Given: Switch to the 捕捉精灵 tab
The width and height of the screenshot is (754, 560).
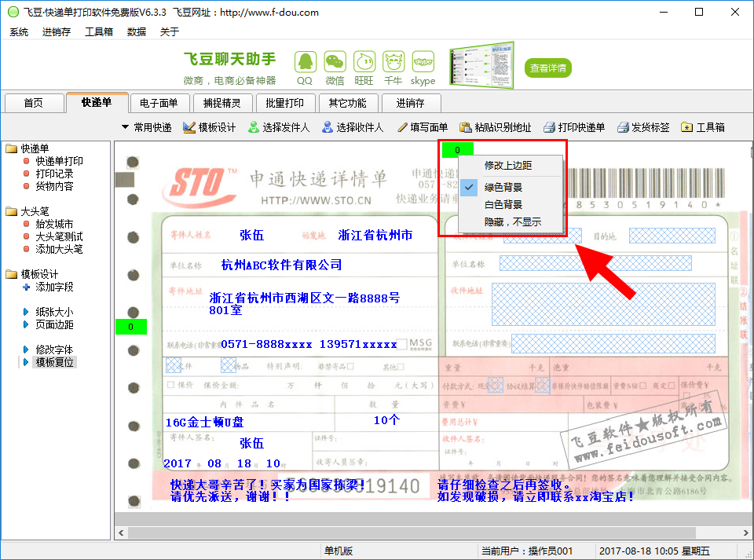Looking at the screenshot, I should point(221,103).
